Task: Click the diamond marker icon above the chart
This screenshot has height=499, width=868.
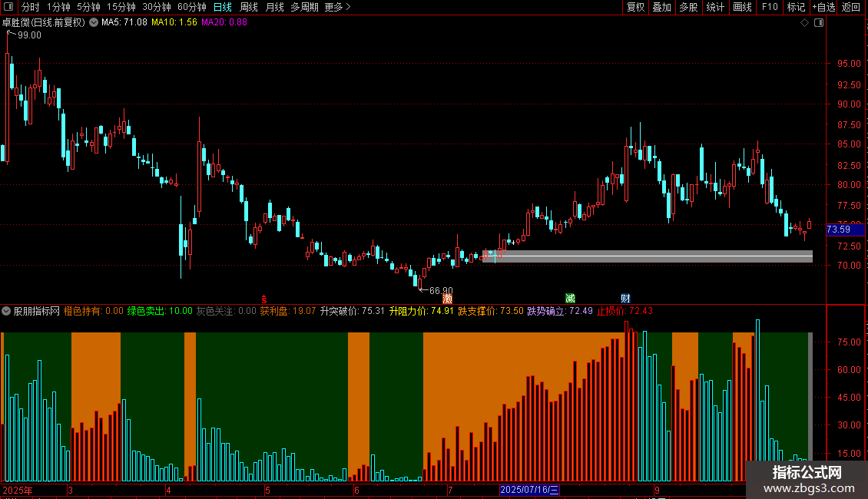Action: coord(805,23)
